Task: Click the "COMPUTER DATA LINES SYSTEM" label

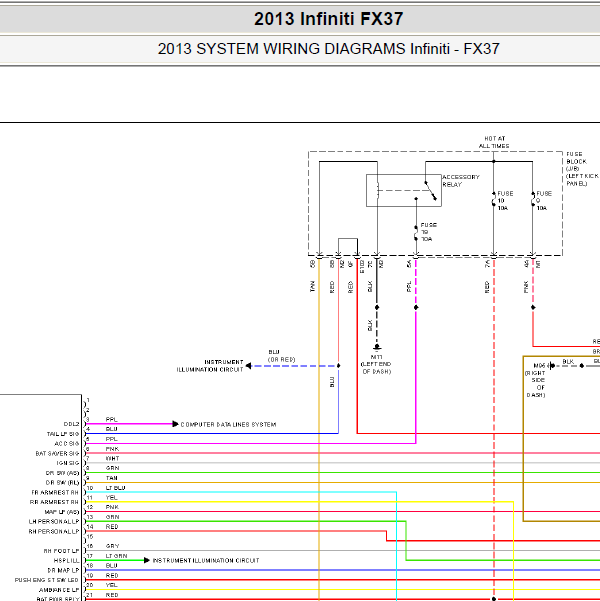Action: pyautogui.click(x=228, y=424)
